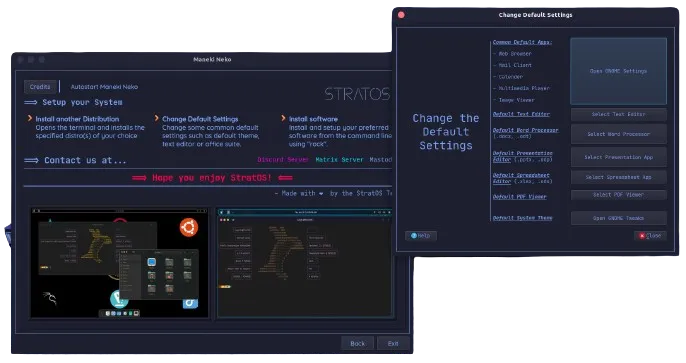This screenshot has width=686, height=363.
Task: Click the Select Word Processor button
Action: [618, 134]
